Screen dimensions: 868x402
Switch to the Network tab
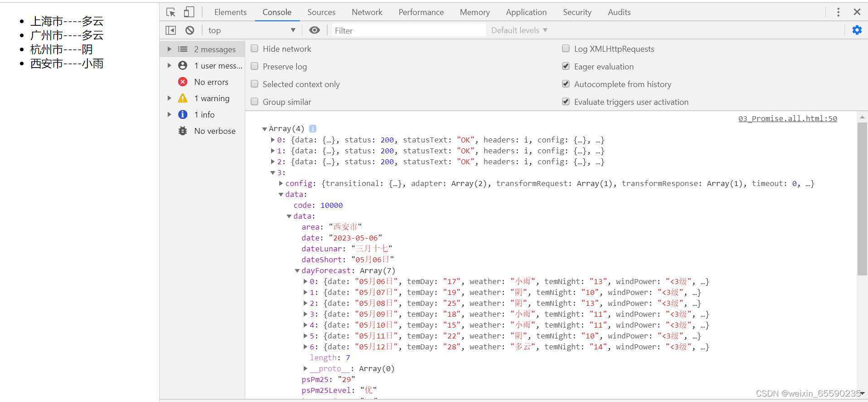tap(367, 12)
